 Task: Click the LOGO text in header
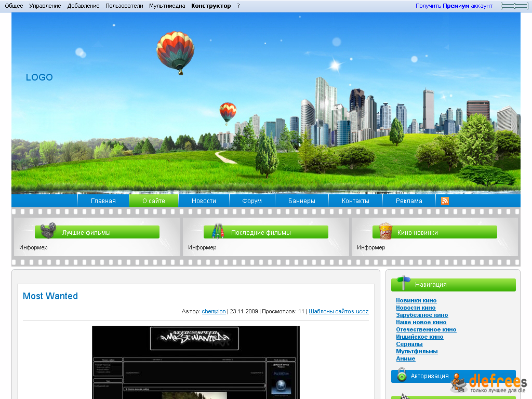click(x=39, y=77)
